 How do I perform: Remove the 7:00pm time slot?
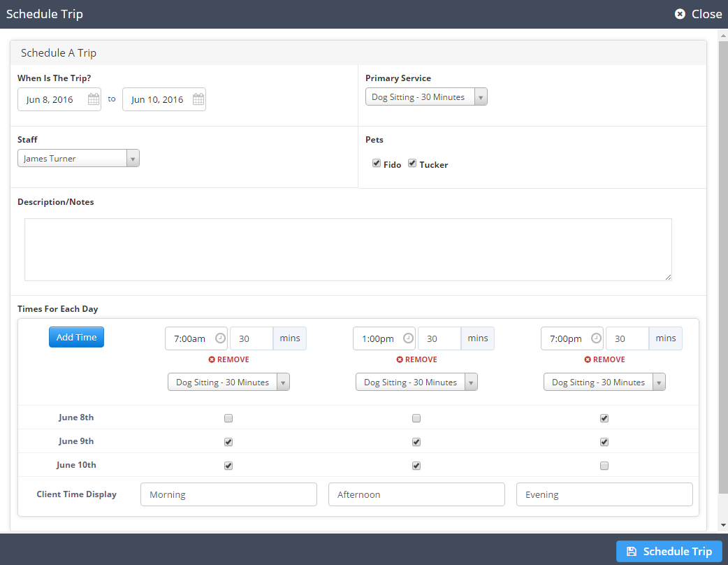604,359
